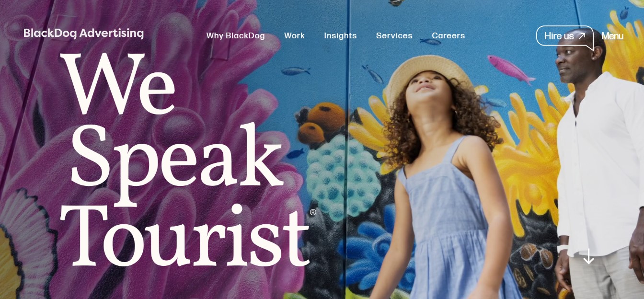Open the Why BlackDog page
644x299 pixels.
click(235, 35)
